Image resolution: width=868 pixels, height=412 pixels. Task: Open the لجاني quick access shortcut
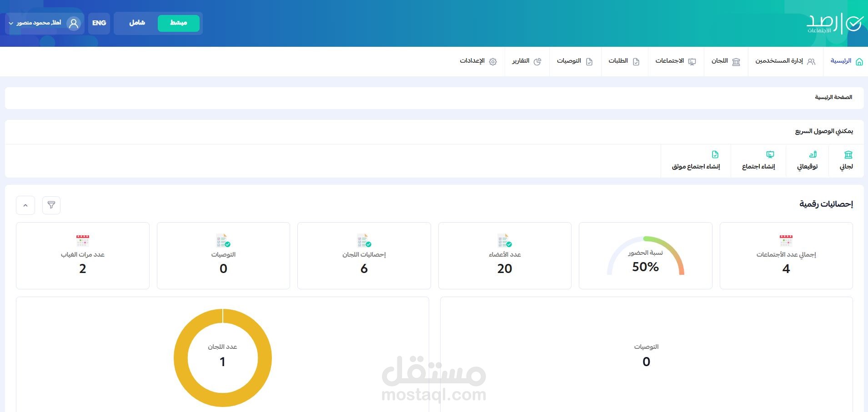click(x=846, y=161)
